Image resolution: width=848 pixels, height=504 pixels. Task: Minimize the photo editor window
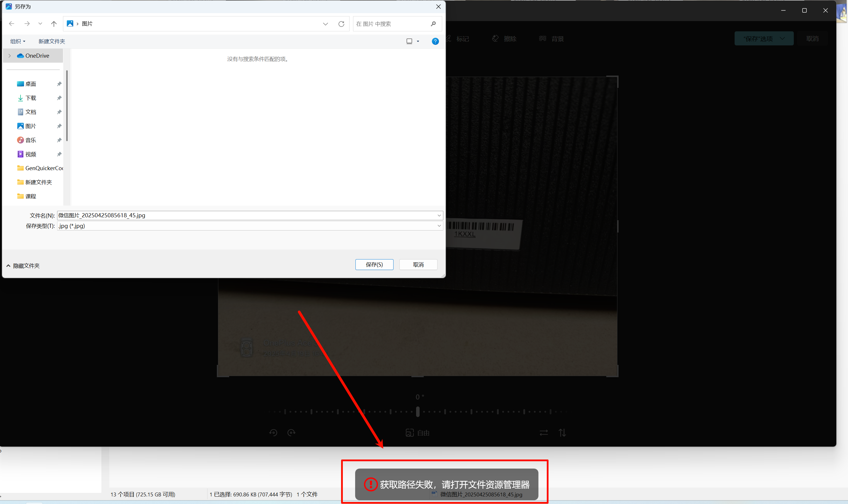[783, 11]
